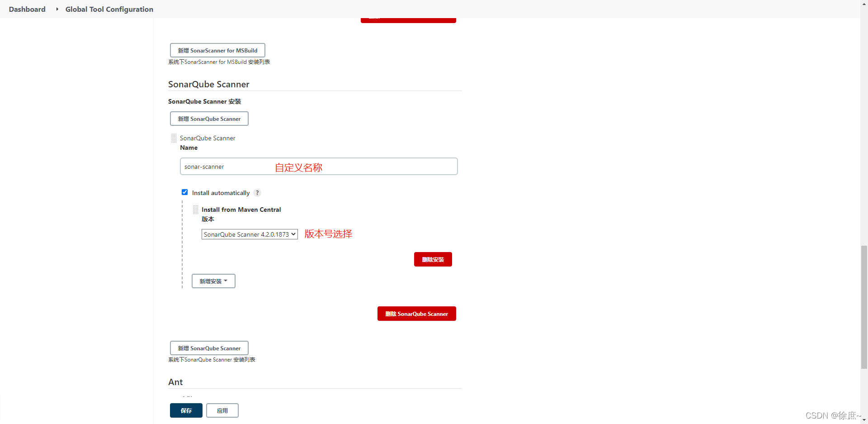Click the Install from Maven Central label

pyautogui.click(x=241, y=210)
